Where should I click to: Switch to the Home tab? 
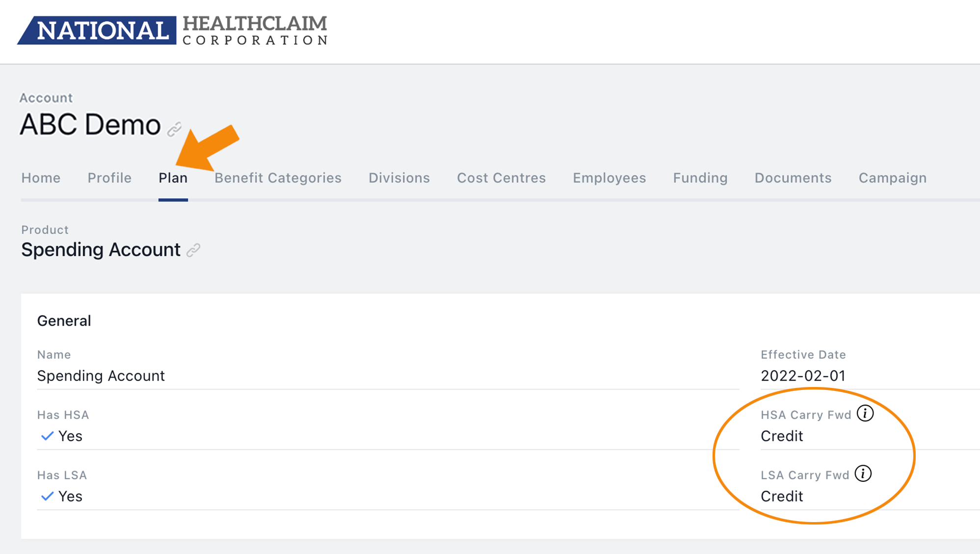coord(41,178)
